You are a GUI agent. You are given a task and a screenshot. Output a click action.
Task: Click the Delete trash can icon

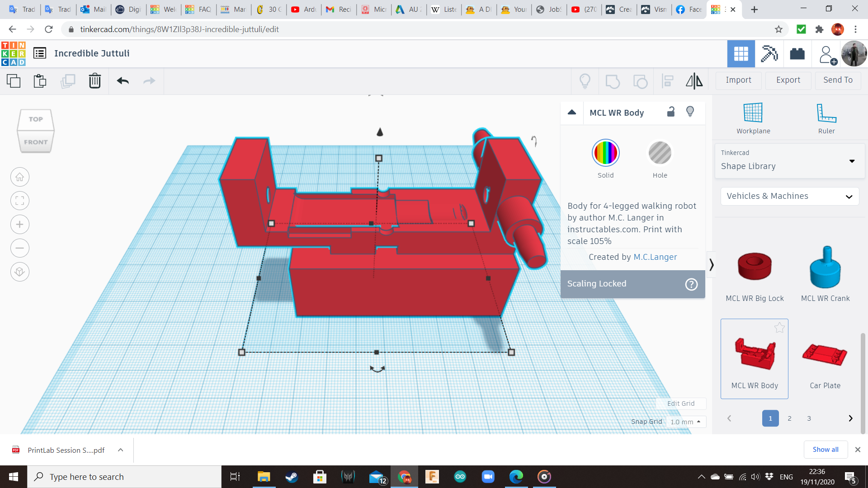pos(94,81)
